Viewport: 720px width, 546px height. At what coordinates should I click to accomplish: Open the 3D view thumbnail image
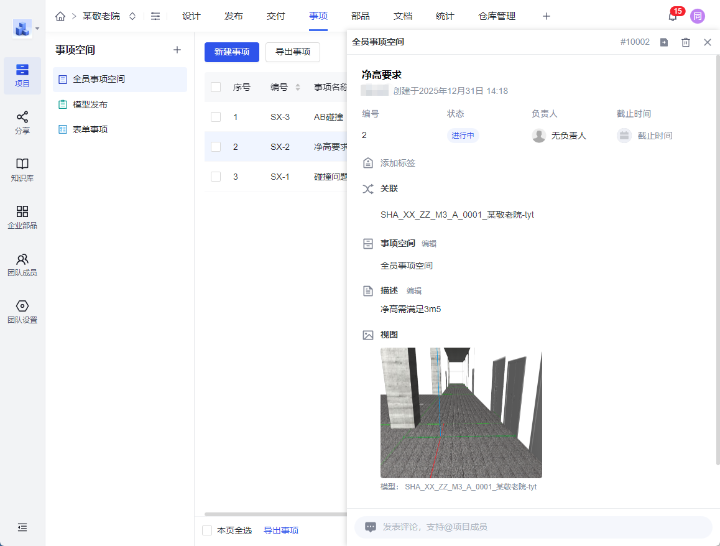click(461, 412)
